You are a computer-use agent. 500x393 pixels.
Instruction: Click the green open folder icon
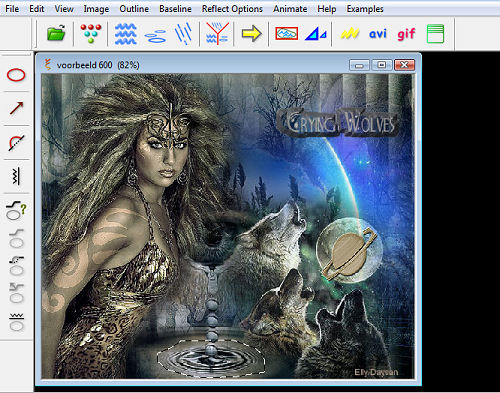click(x=56, y=33)
